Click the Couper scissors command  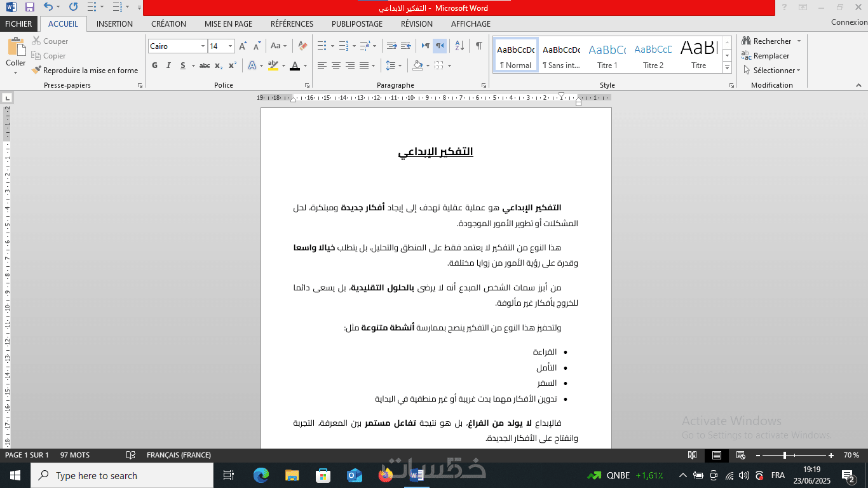point(50,41)
